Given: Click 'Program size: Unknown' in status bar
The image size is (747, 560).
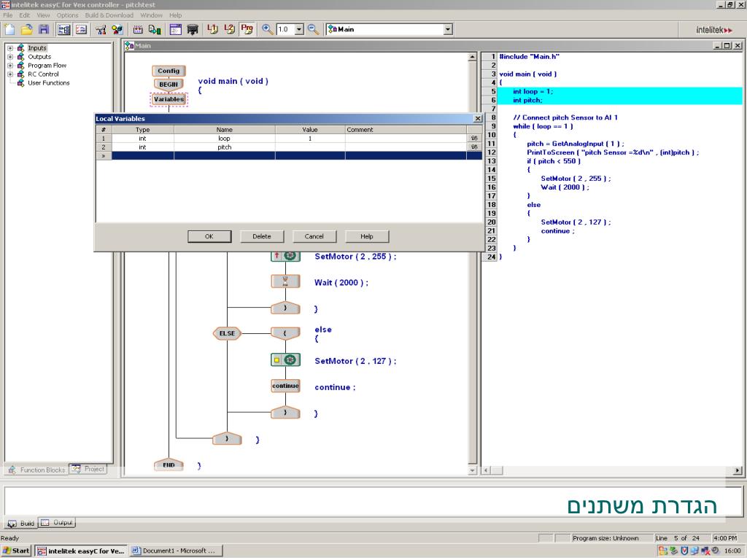Looking at the screenshot, I should pyautogui.click(x=605, y=538).
